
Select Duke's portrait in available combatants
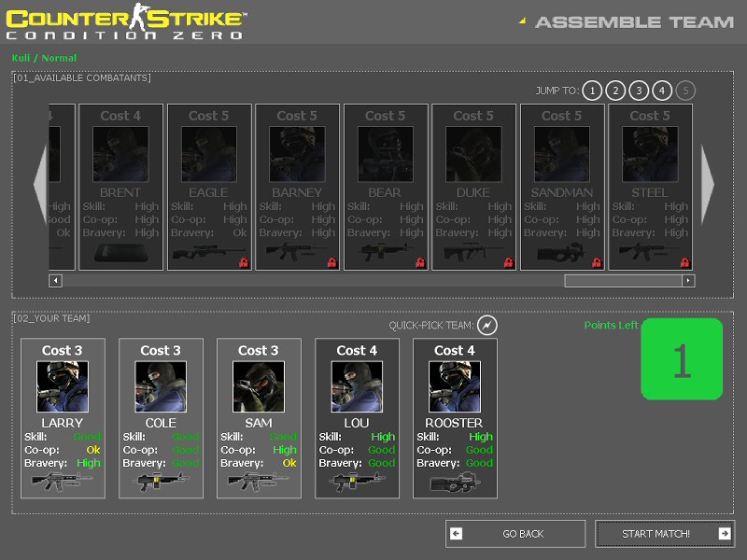tap(473, 154)
